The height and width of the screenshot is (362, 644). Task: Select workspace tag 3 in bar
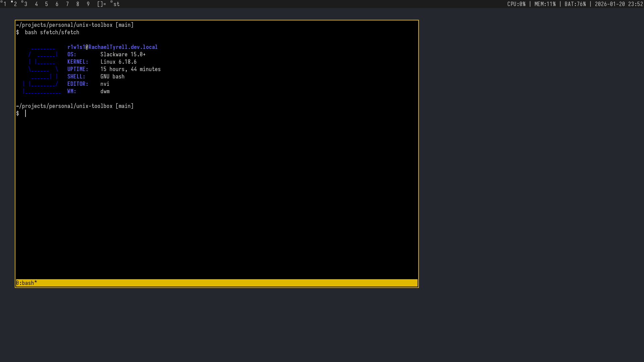click(25, 4)
